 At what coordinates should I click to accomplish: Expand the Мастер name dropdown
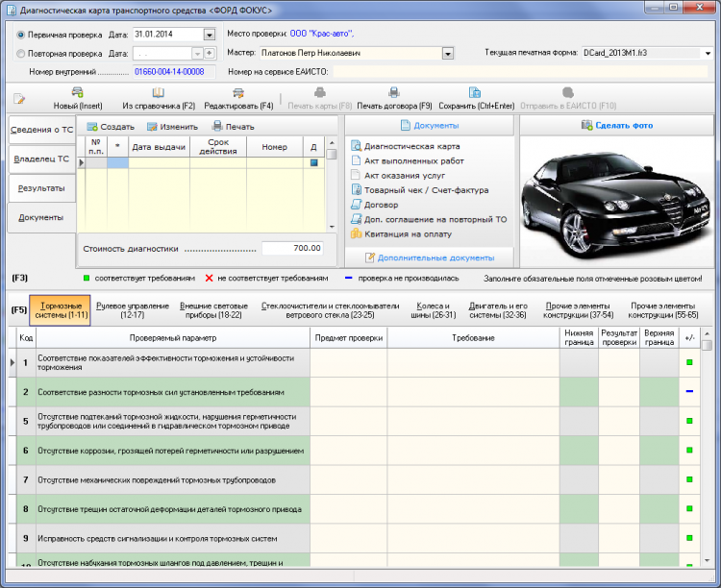(449, 53)
